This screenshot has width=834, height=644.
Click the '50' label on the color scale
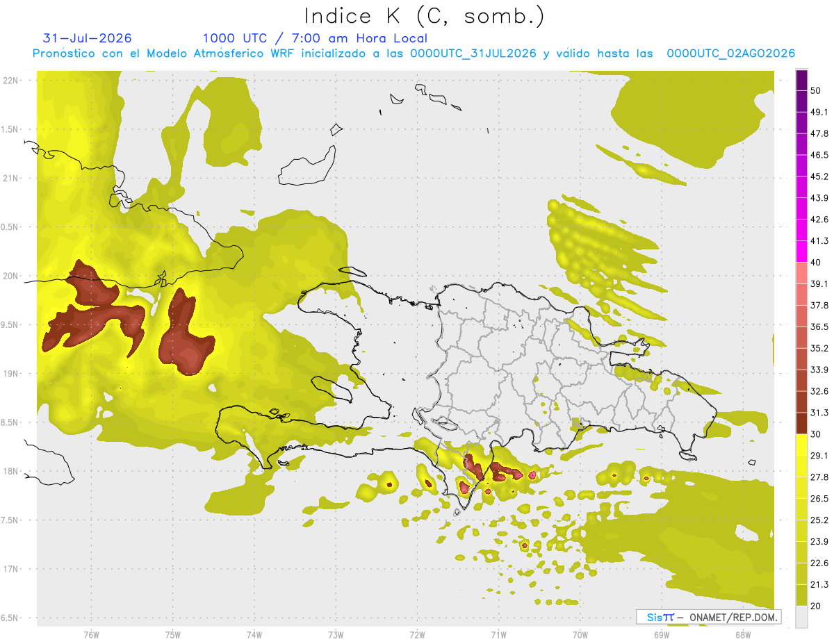(816, 91)
